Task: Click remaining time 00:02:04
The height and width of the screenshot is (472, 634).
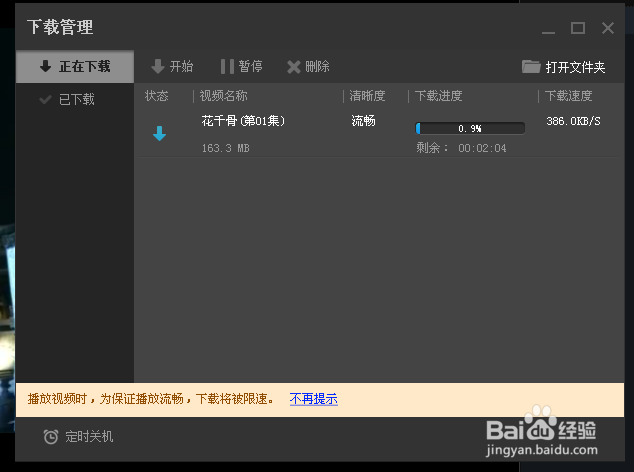Action: [x=482, y=148]
